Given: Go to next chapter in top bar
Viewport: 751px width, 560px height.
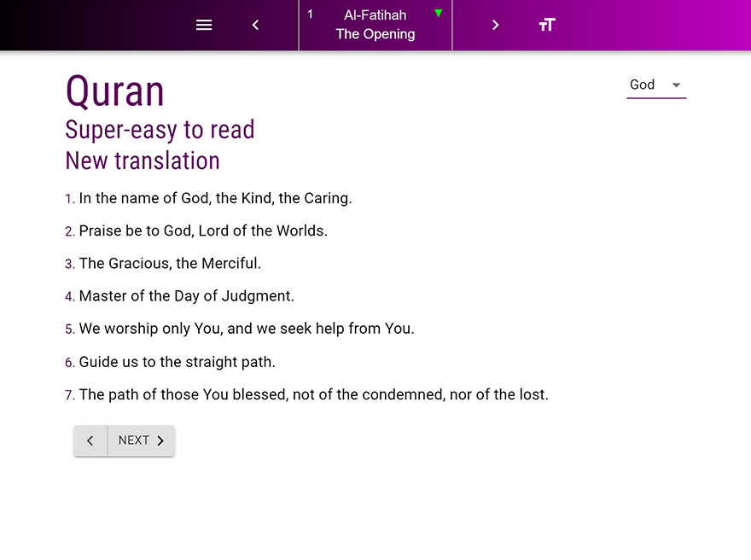Looking at the screenshot, I should 496,25.
